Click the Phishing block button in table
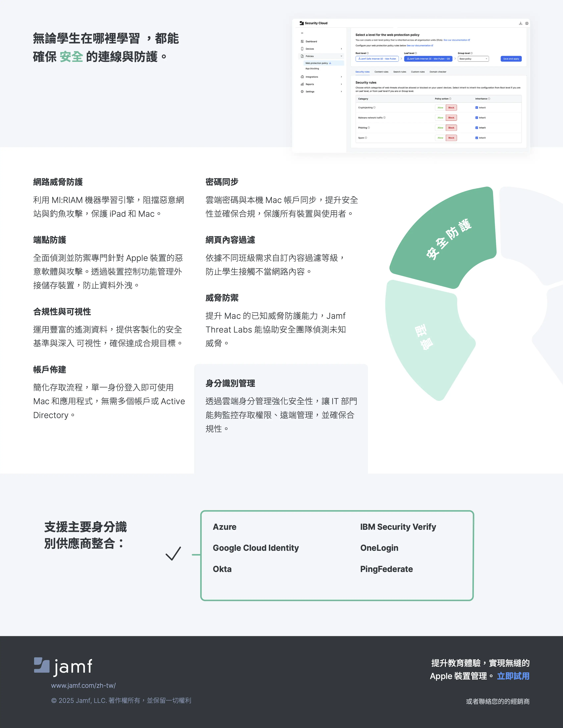Viewport: 563px width, 728px height. (451, 128)
